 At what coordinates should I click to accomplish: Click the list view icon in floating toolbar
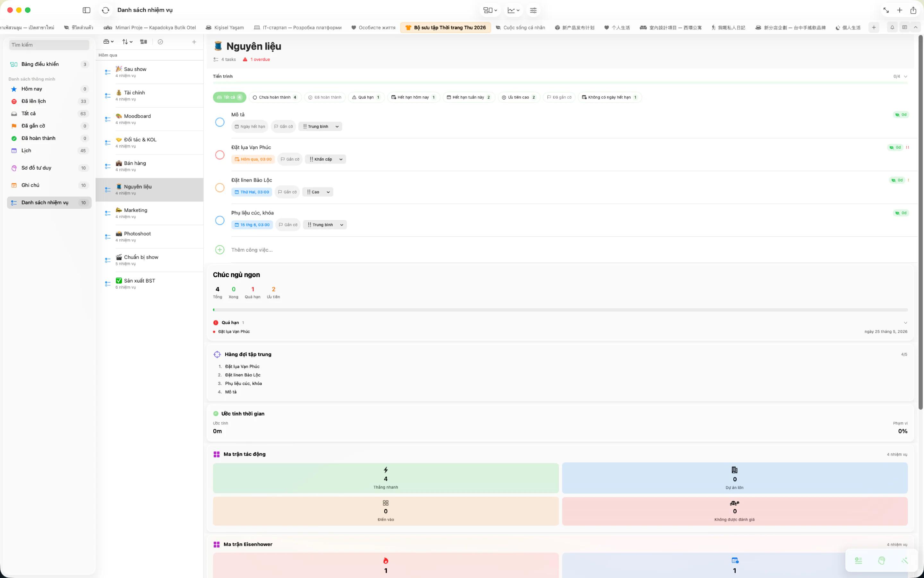[858, 560]
